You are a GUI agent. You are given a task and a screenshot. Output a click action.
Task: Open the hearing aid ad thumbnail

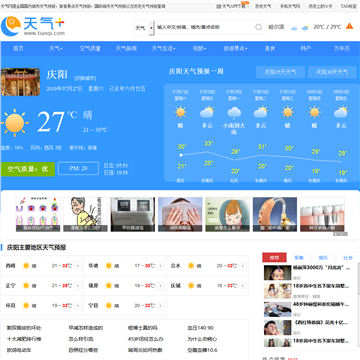[x=275, y=214]
